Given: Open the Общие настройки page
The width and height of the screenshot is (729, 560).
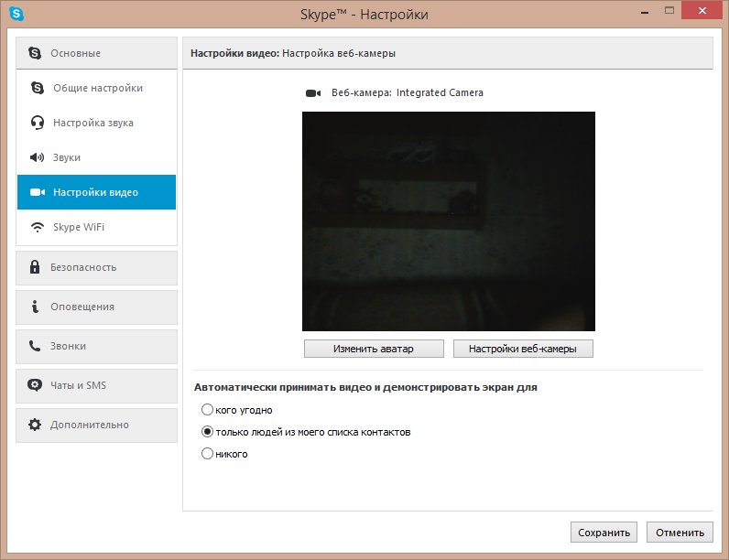Looking at the screenshot, I should coord(97,88).
